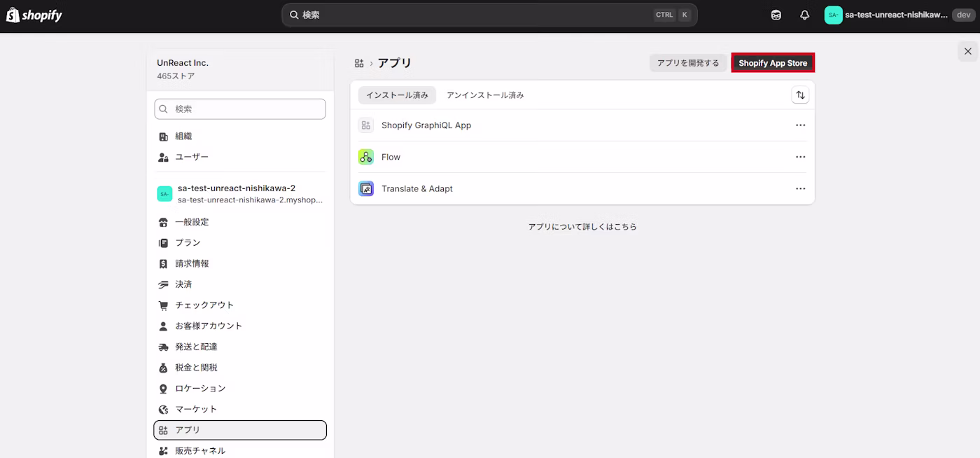Click 請求情報 billing icon
980x458 pixels.
(x=163, y=264)
